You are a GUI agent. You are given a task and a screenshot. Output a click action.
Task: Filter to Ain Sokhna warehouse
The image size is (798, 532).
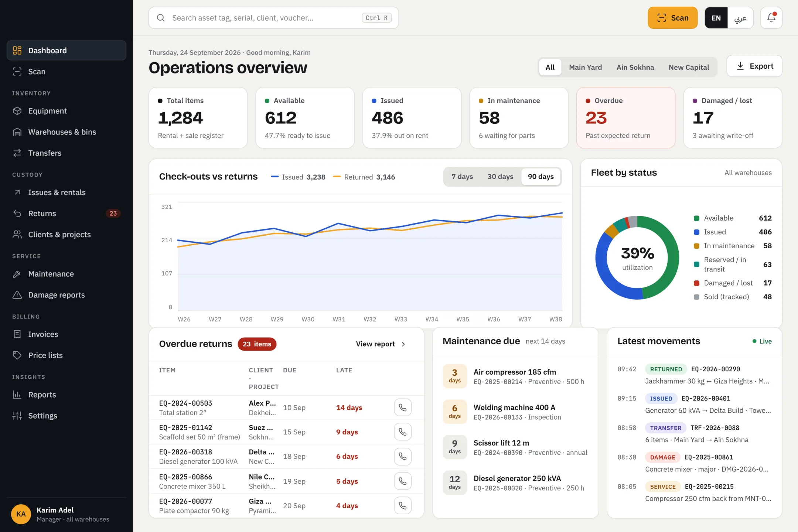point(635,67)
